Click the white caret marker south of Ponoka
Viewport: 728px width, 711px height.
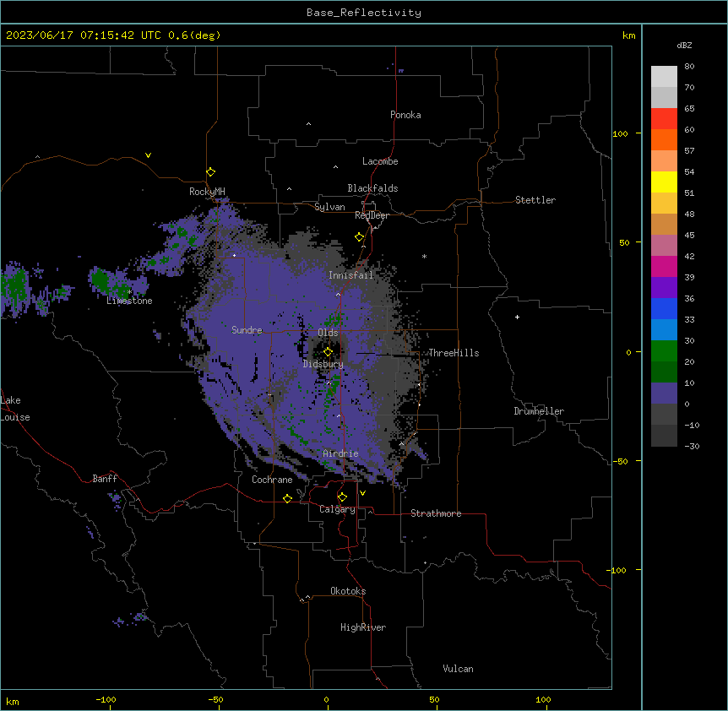pyautogui.click(x=309, y=124)
